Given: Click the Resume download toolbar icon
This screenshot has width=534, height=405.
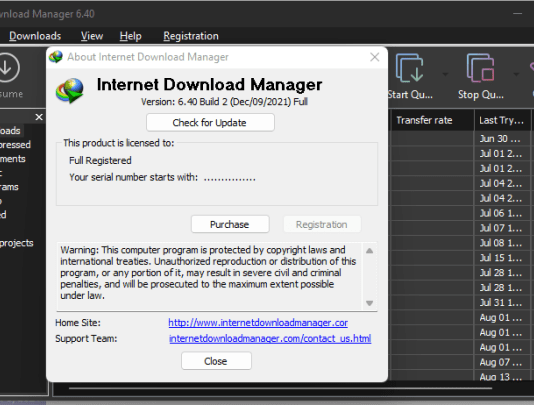Looking at the screenshot, I should (x=7, y=67).
